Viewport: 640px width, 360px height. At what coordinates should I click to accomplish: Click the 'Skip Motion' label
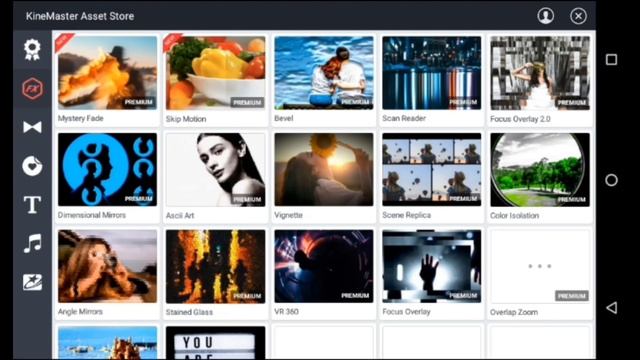(x=186, y=119)
